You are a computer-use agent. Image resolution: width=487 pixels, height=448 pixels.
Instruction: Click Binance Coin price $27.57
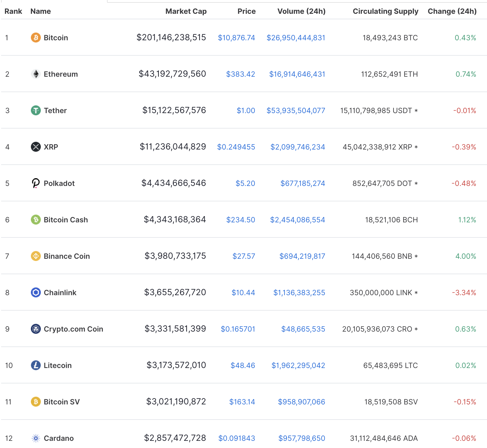[x=244, y=256]
